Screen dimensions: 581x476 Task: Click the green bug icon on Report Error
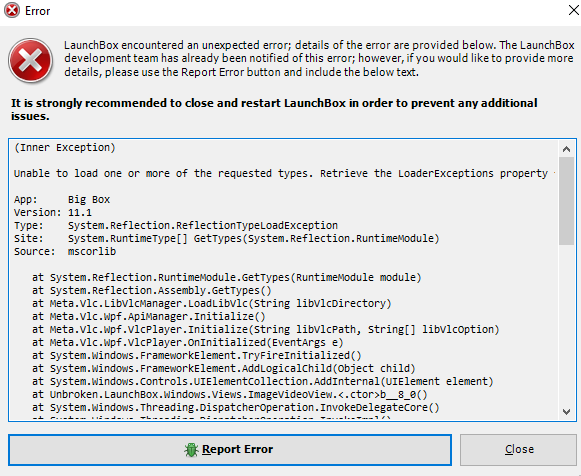click(x=191, y=450)
